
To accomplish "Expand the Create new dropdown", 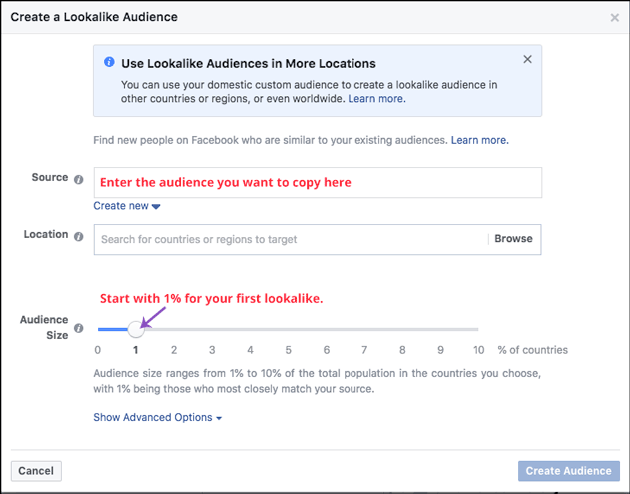I will [x=127, y=206].
